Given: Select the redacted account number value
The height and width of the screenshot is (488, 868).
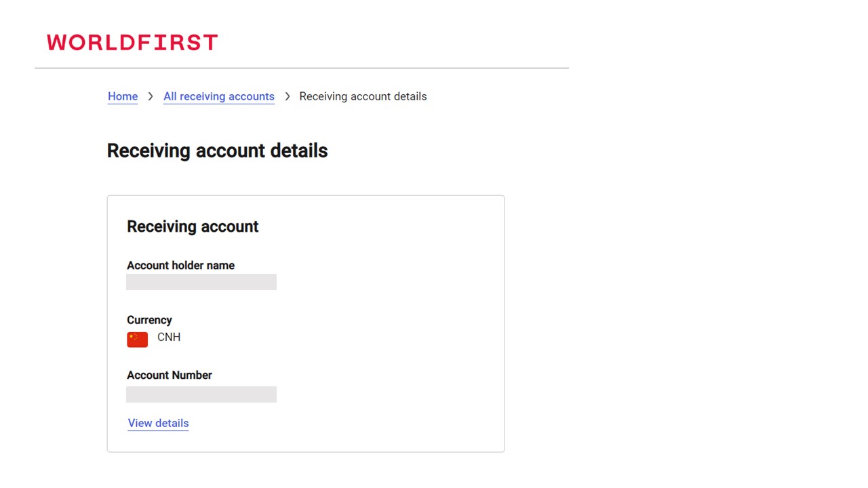Looking at the screenshot, I should click(x=201, y=394).
